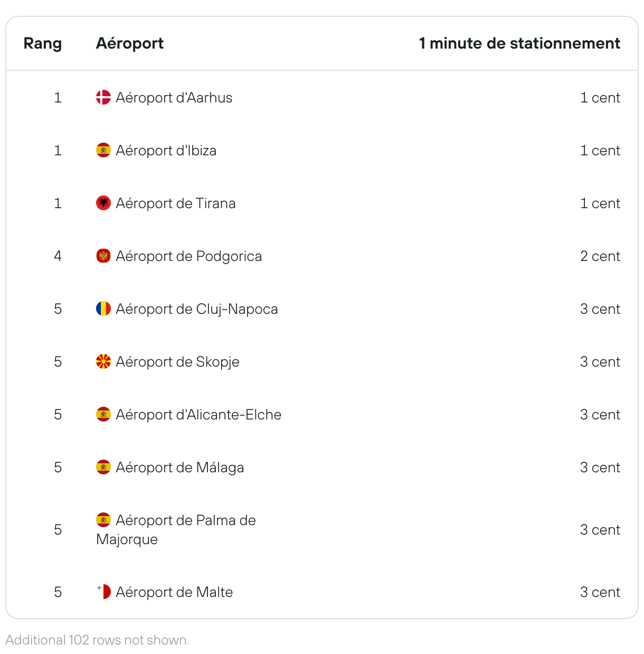Click the 2 cent price value

pos(600,256)
